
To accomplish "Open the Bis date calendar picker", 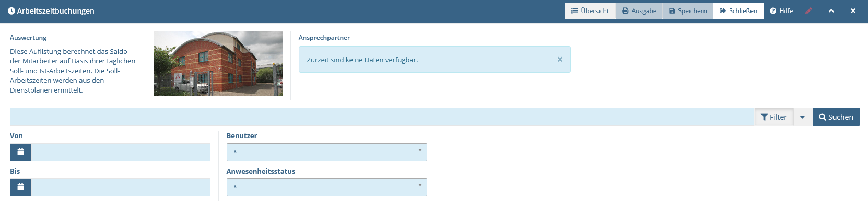I will pyautogui.click(x=21, y=187).
